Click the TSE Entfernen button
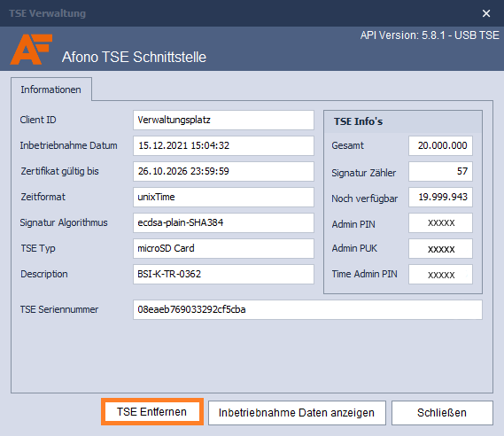Image resolution: width=504 pixels, height=436 pixels. (x=152, y=412)
